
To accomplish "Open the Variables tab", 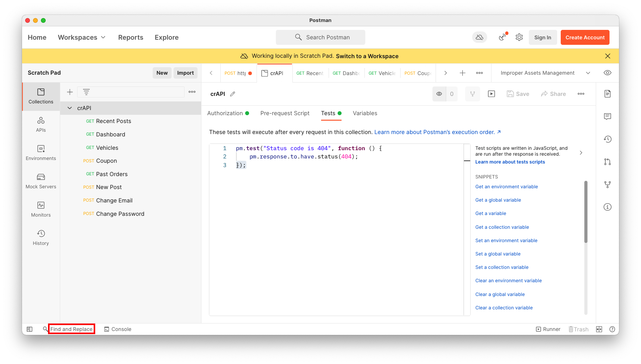I will coord(365,113).
